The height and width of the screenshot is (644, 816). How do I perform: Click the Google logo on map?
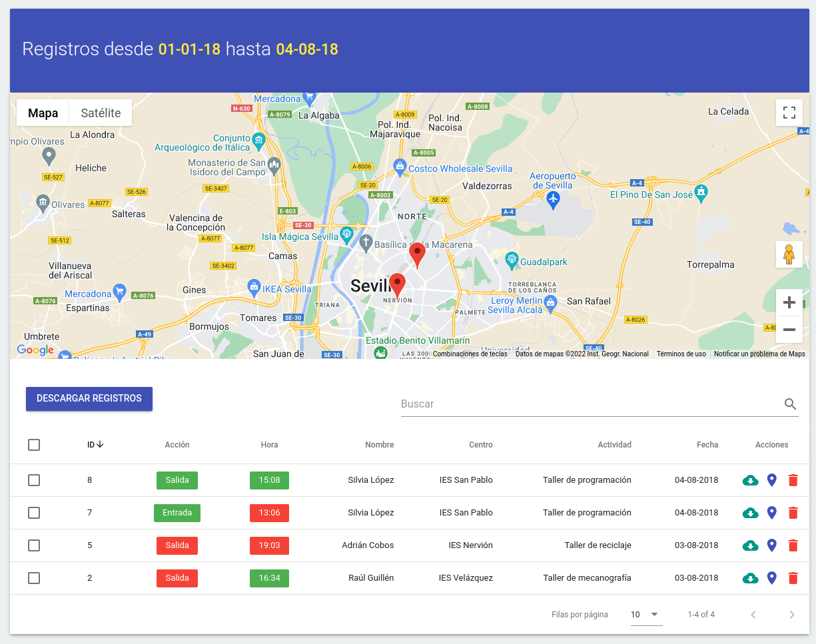[x=35, y=350]
